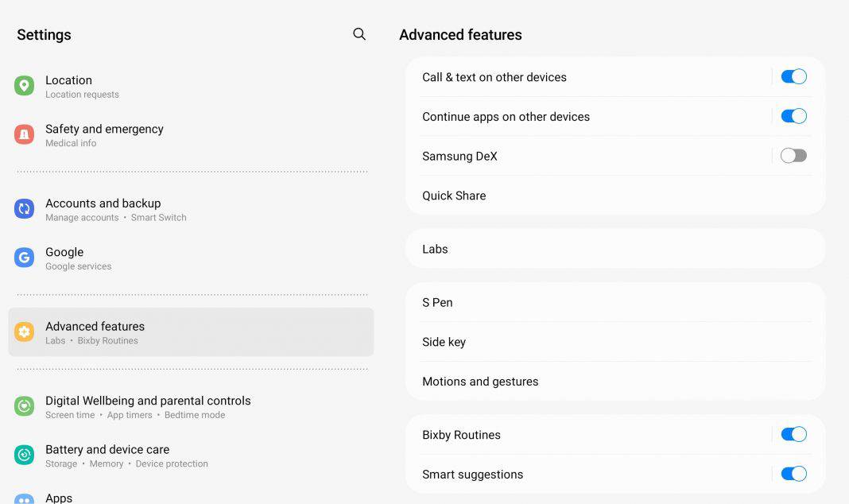
Task: Click the Battery and device care icon
Action: click(x=24, y=456)
